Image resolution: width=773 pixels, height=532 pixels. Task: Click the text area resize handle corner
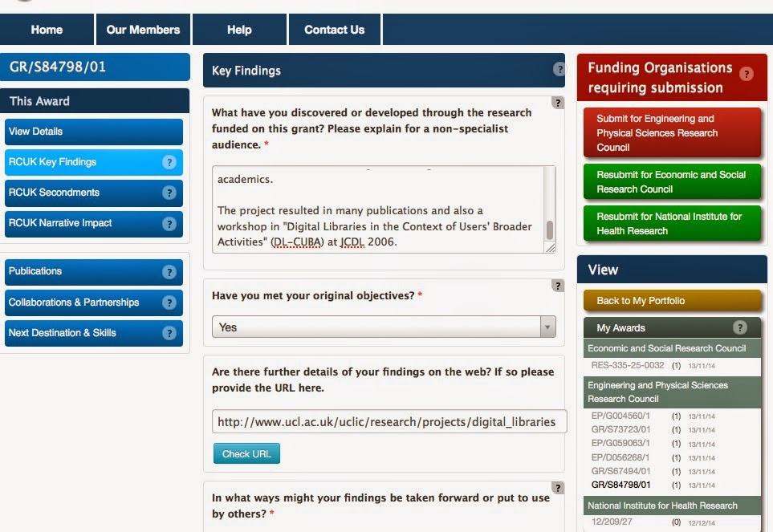[x=550, y=248]
